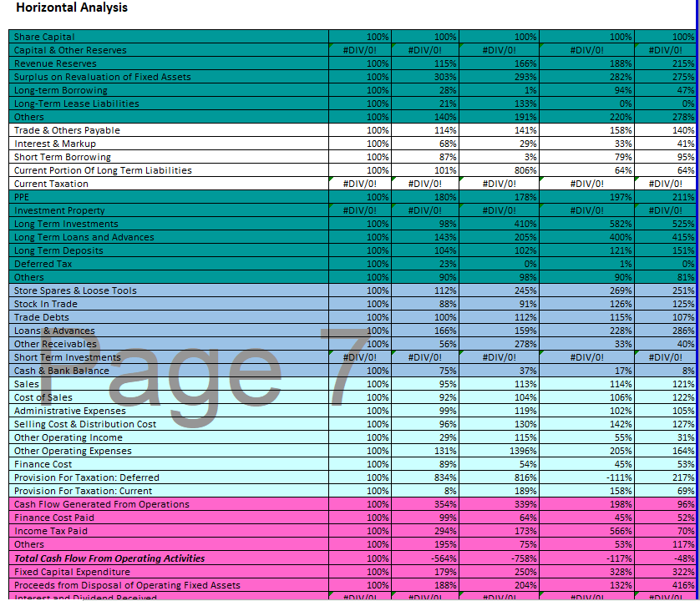Select the Sales row label
Viewport: 700px width, 601px height.
point(29,384)
